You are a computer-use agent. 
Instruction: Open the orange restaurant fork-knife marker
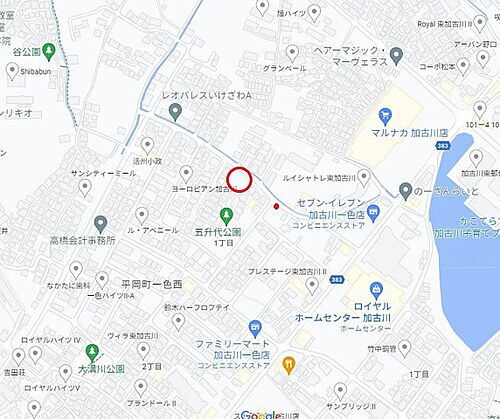click(x=289, y=365)
